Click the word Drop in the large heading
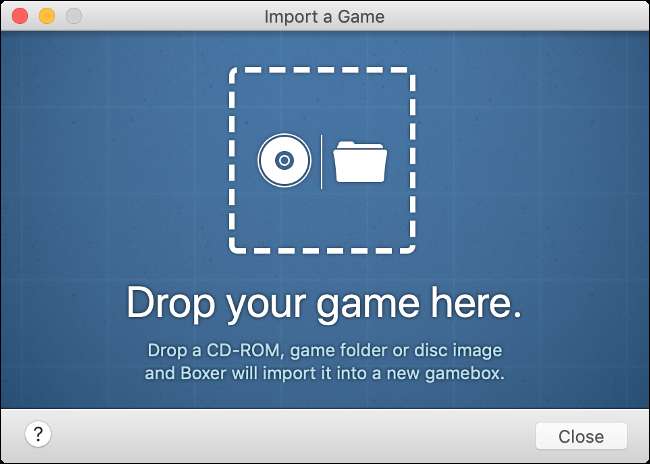The image size is (650, 464). (171, 304)
